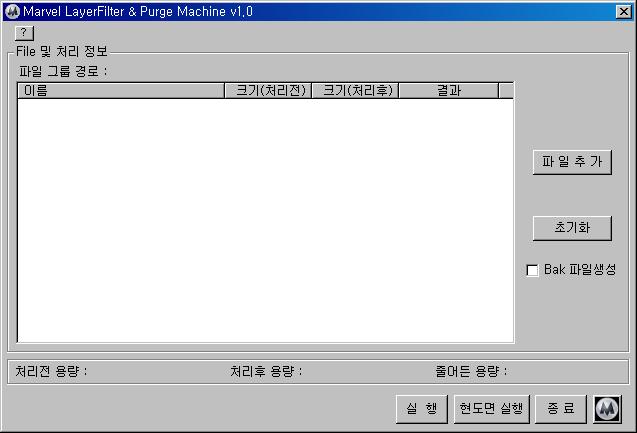Click the 종료 (exit) button
Image resolution: width=637 pixels, height=433 pixels.
(561, 409)
